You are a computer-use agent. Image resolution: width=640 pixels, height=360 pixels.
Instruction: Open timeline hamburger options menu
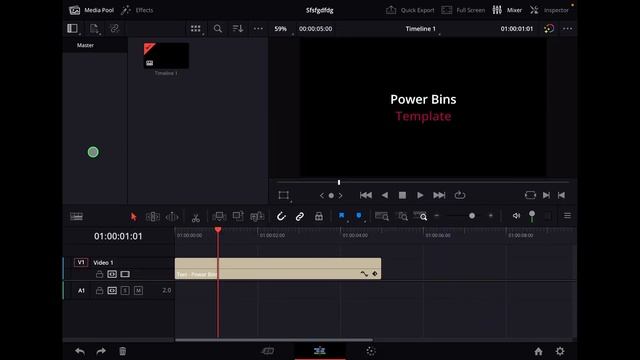click(567, 216)
